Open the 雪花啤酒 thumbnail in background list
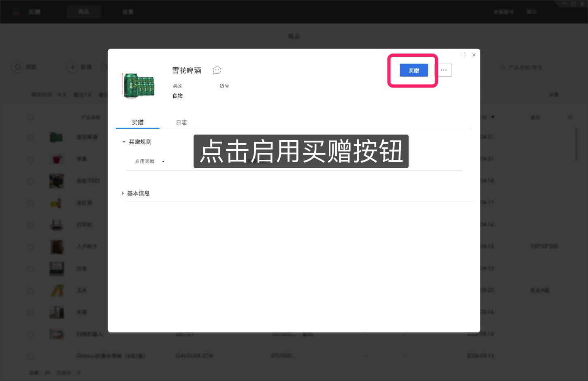Viewport: 588px width, 381px height. pos(56,137)
